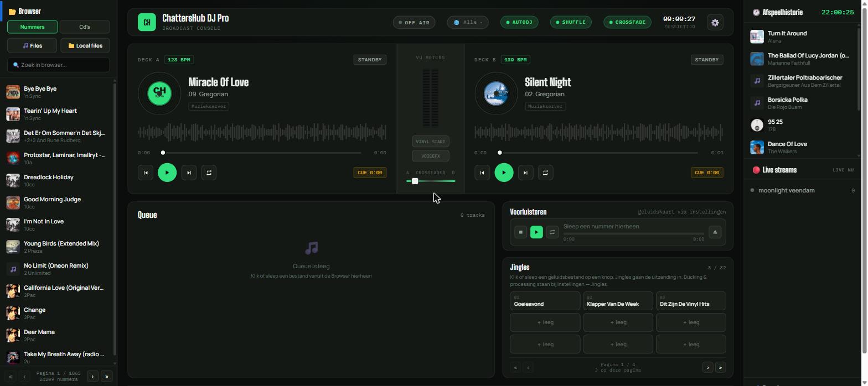The width and height of the screenshot is (868, 386).
Task: Open history item Dance Of Love
Action: click(x=801, y=147)
